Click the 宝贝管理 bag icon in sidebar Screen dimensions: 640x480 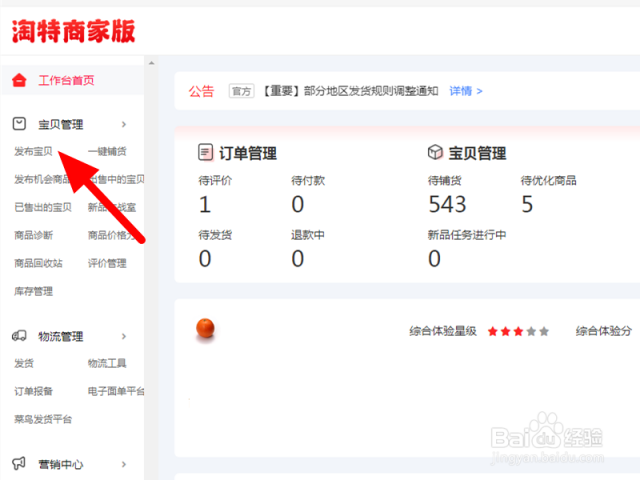[x=19, y=124]
